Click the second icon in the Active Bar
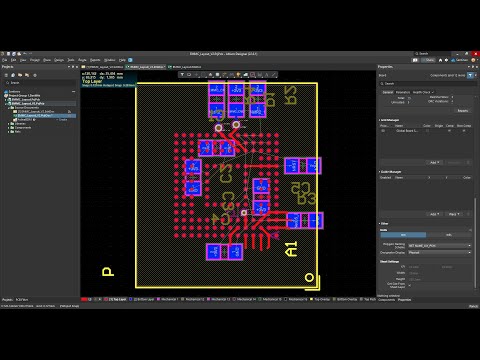The image size is (480, 360). click(x=189, y=75)
